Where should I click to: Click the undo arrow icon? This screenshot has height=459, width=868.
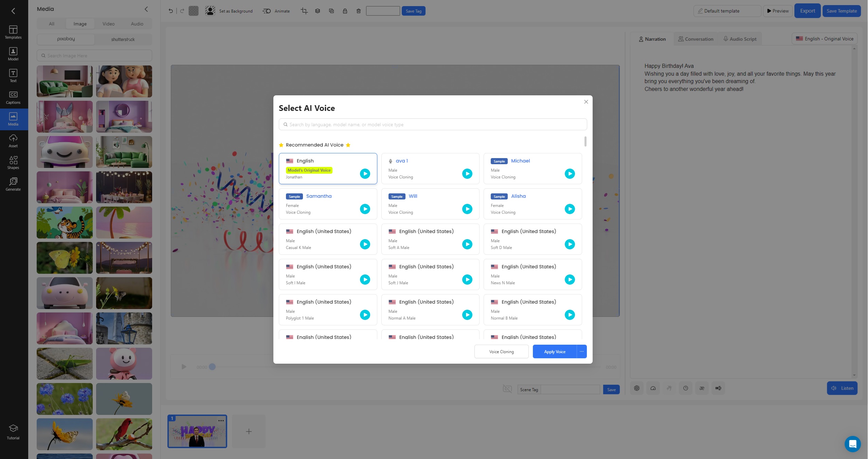[x=170, y=11]
